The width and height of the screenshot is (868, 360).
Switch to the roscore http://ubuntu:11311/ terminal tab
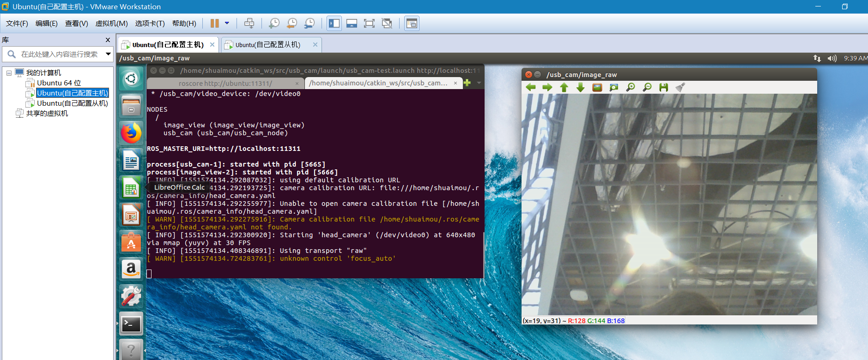(225, 83)
